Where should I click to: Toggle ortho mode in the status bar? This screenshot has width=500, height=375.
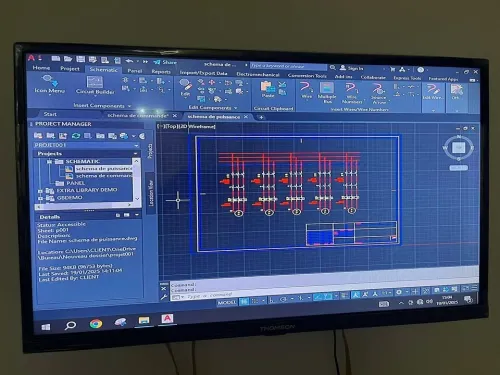click(x=272, y=300)
